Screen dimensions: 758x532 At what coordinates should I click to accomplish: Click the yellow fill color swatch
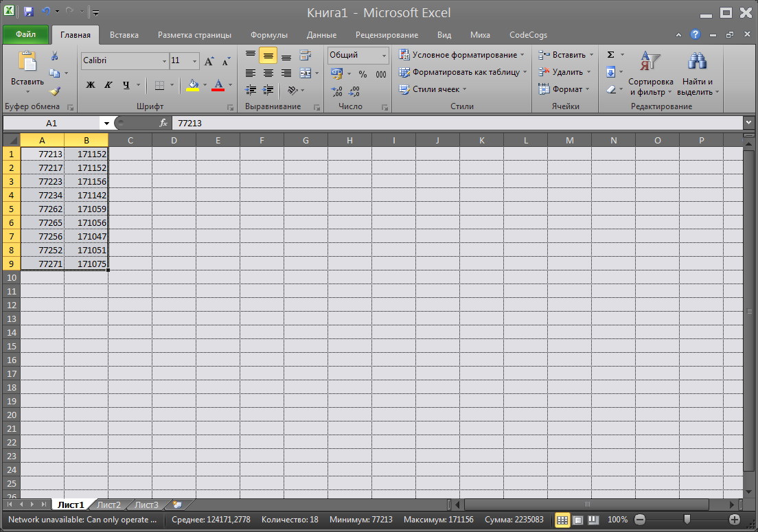(x=193, y=85)
